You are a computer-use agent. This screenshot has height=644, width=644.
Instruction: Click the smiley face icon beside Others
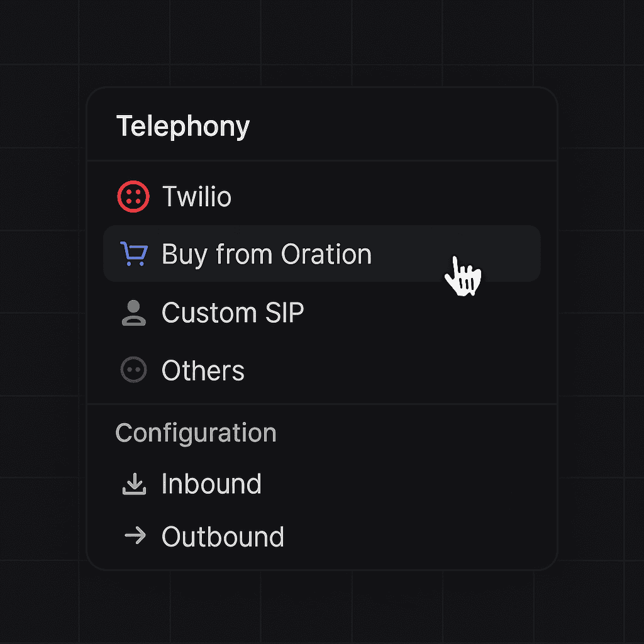pos(133,370)
